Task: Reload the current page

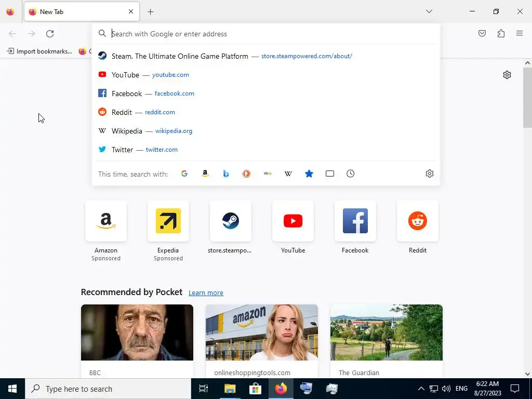Action: pos(50,34)
